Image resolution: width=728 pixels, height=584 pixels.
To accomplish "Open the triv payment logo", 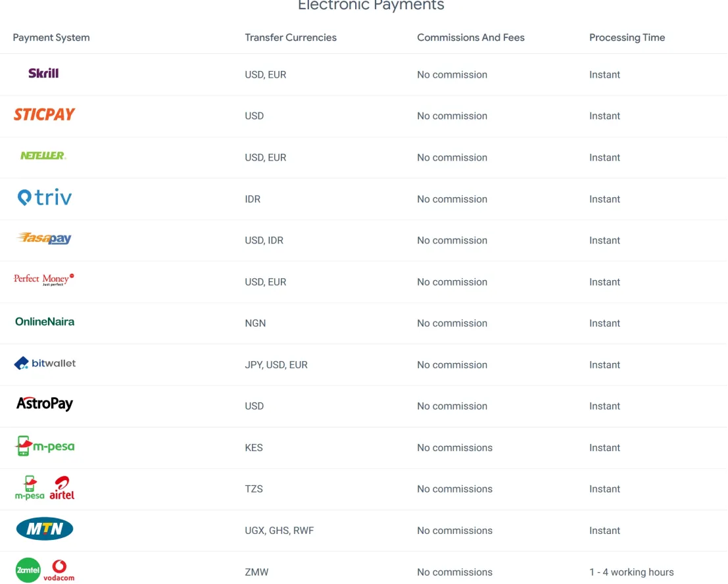I will click(45, 197).
